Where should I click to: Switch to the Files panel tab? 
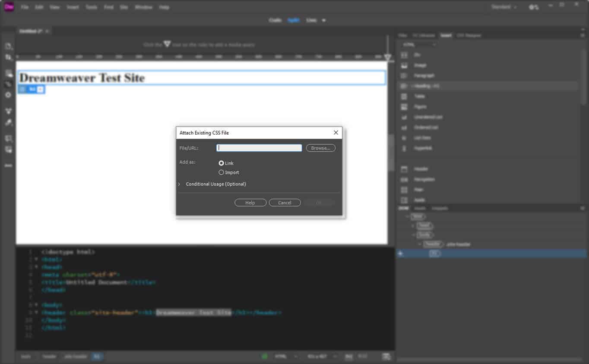(x=402, y=35)
